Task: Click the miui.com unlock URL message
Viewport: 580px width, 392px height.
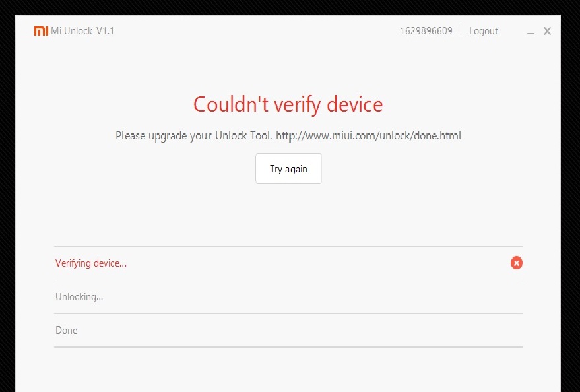Action: (x=288, y=136)
